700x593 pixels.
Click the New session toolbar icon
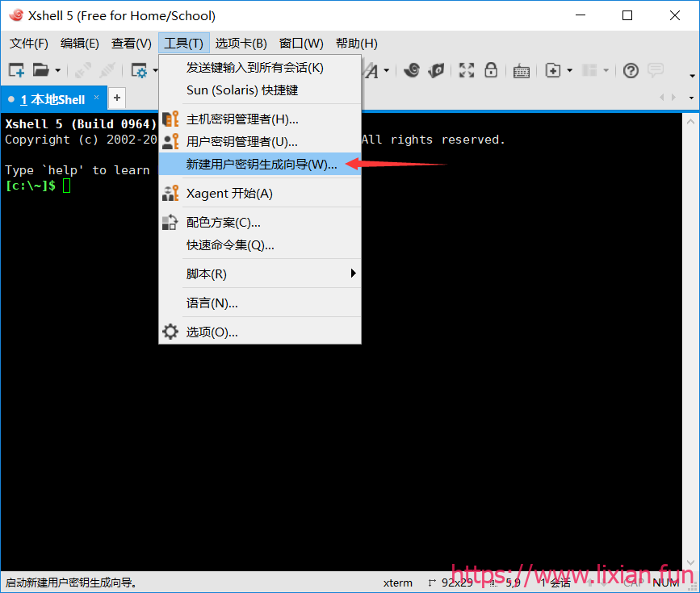click(16, 70)
